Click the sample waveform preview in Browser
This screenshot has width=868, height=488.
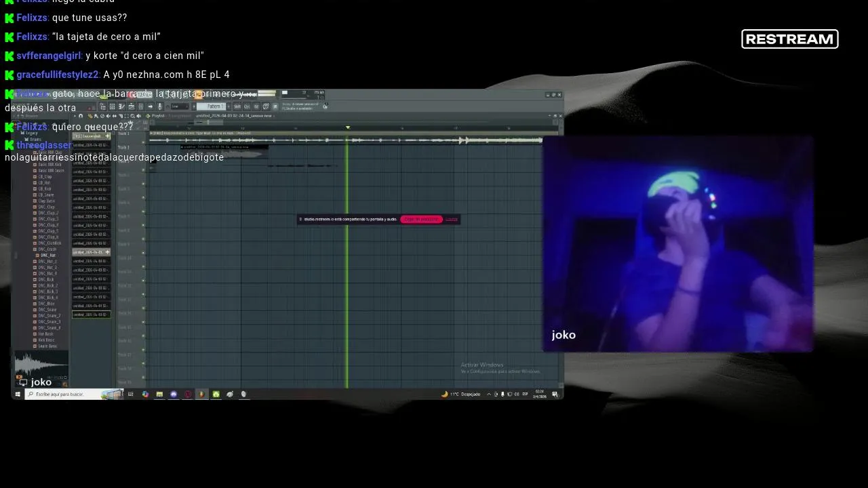pos(41,364)
